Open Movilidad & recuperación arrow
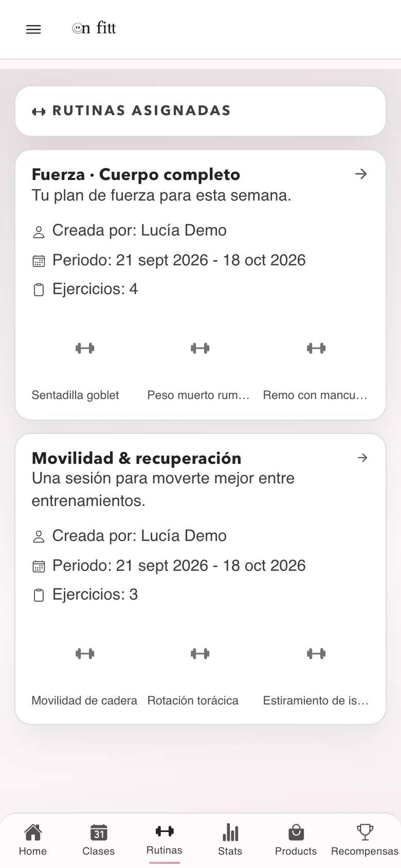The image size is (401, 868). [x=362, y=458]
